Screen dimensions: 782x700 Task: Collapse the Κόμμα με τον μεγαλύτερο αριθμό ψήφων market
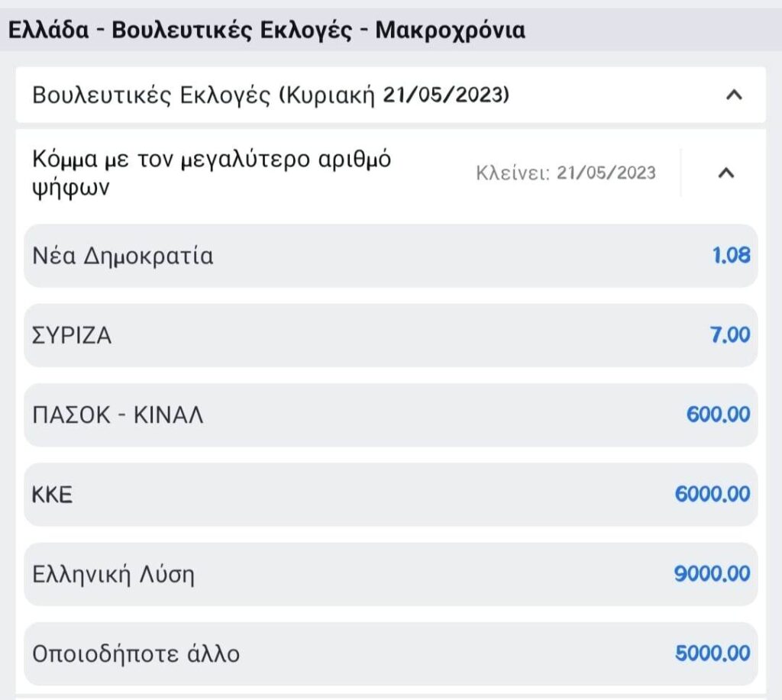point(727,173)
